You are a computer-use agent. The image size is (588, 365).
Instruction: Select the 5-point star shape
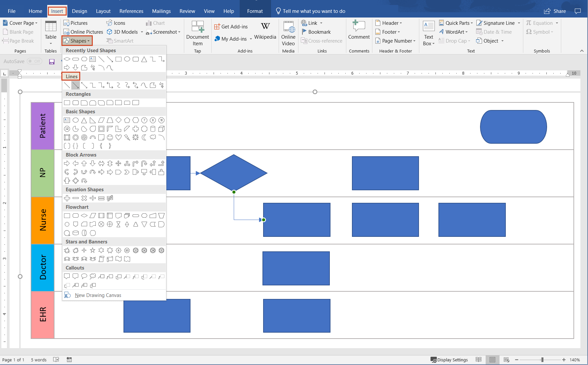(x=93, y=250)
